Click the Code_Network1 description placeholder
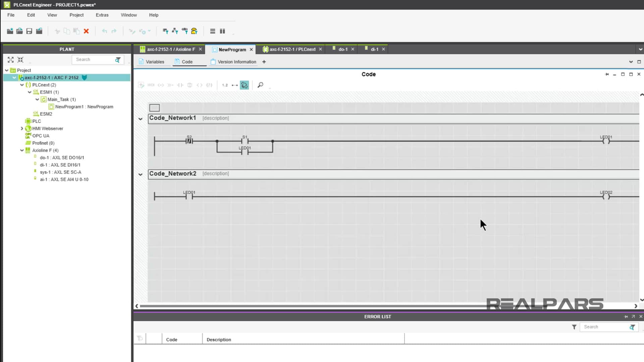The height and width of the screenshot is (362, 644). [216, 118]
